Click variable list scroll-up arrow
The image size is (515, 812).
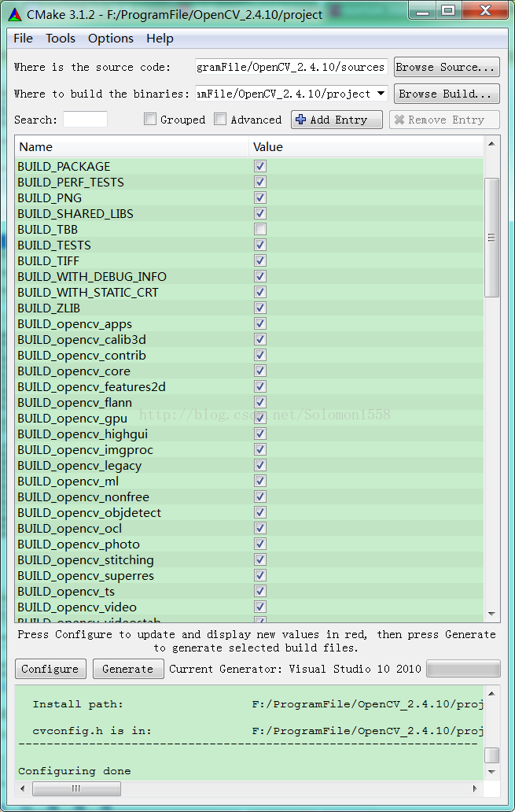pos(491,143)
